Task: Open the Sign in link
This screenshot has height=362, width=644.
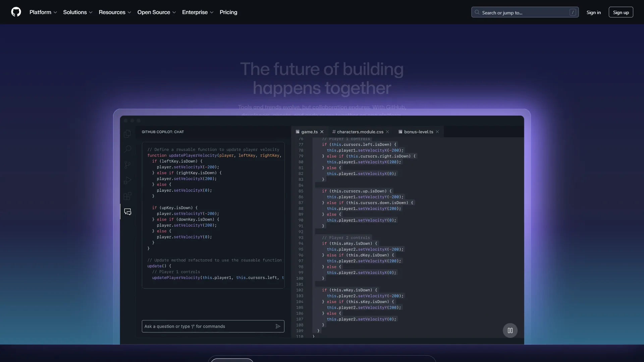Action: coord(594,12)
